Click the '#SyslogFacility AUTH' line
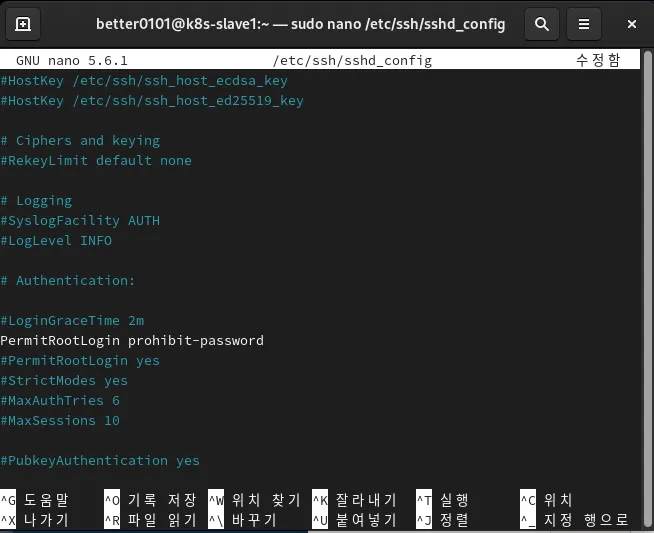The width and height of the screenshot is (654, 533). click(x=80, y=221)
